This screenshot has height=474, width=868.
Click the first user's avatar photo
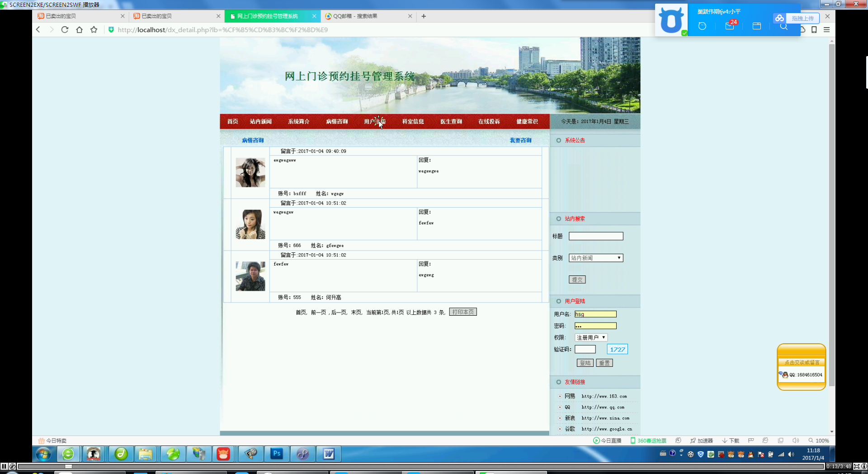click(250, 172)
